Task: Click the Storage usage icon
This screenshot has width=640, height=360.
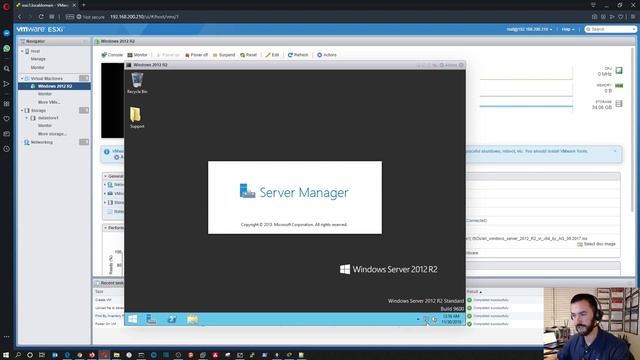Action: pyautogui.click(x=619, y=104)
